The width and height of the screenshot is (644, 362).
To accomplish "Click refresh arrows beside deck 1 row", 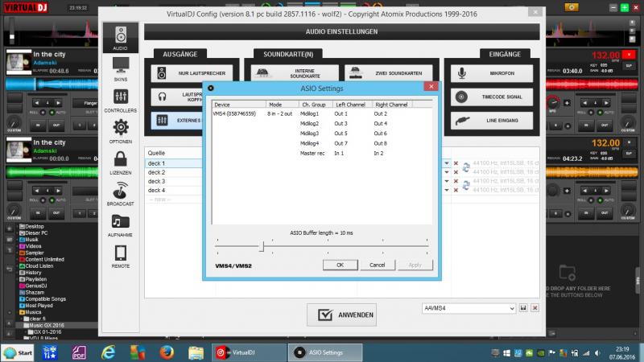I will (466, 167).
